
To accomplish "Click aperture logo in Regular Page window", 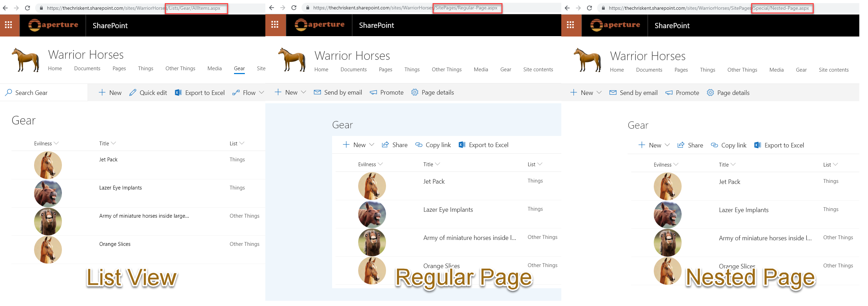I will [x=319, y=25].
